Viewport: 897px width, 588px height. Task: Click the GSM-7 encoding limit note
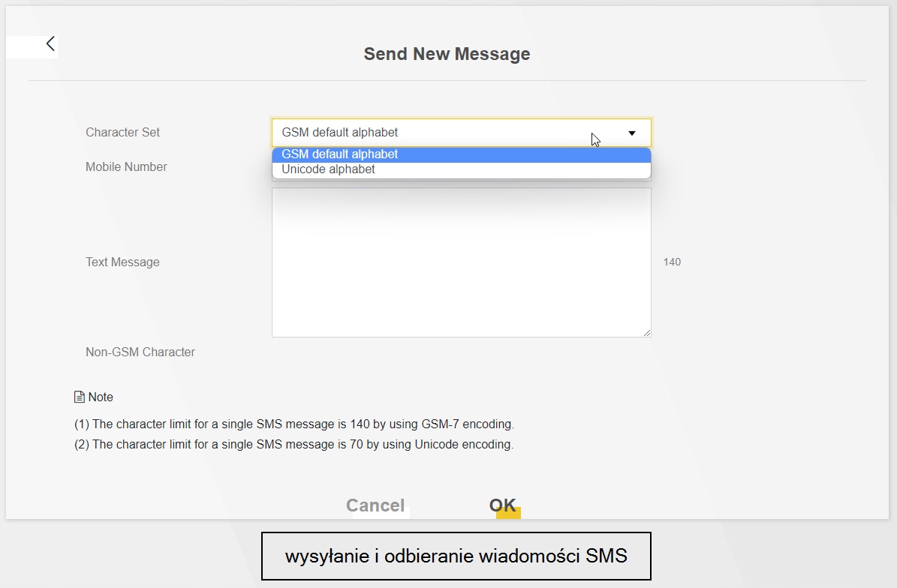tap(294, 424)
